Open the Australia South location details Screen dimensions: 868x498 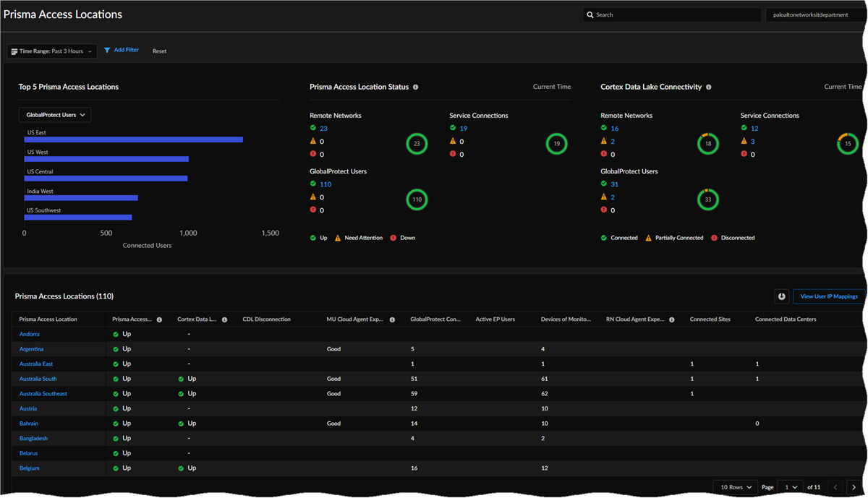(38, 378)
